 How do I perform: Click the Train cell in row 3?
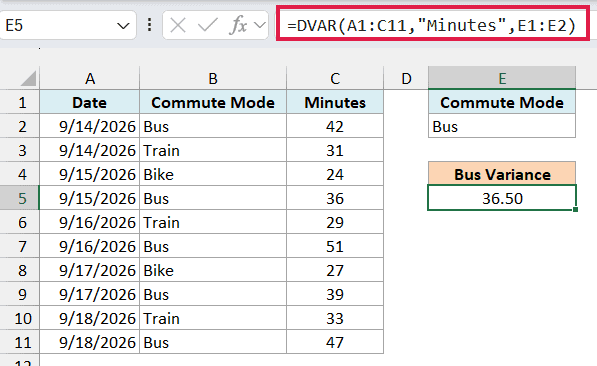click(x=213, y=150)
